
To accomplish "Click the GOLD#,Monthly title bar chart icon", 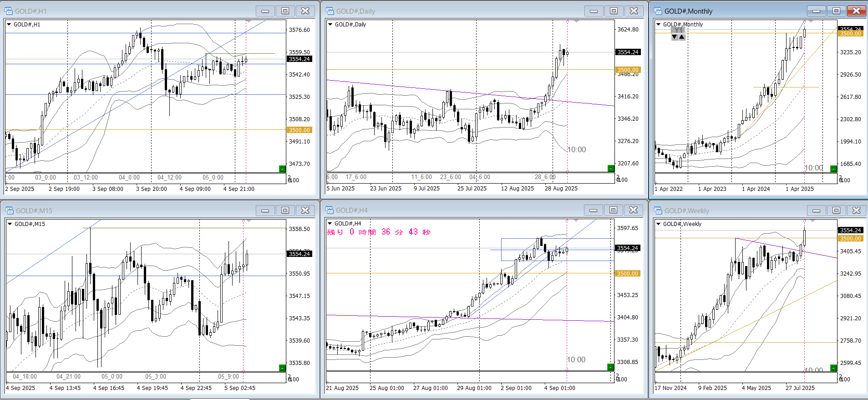I will pyautogui.click(x=658, y=11).
